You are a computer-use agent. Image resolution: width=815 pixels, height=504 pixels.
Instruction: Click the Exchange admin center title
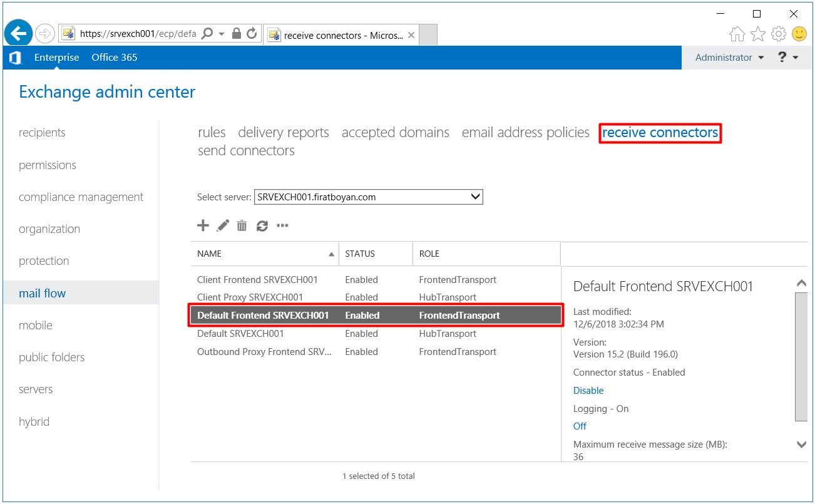pyautogui.click(x=107, y=92)
